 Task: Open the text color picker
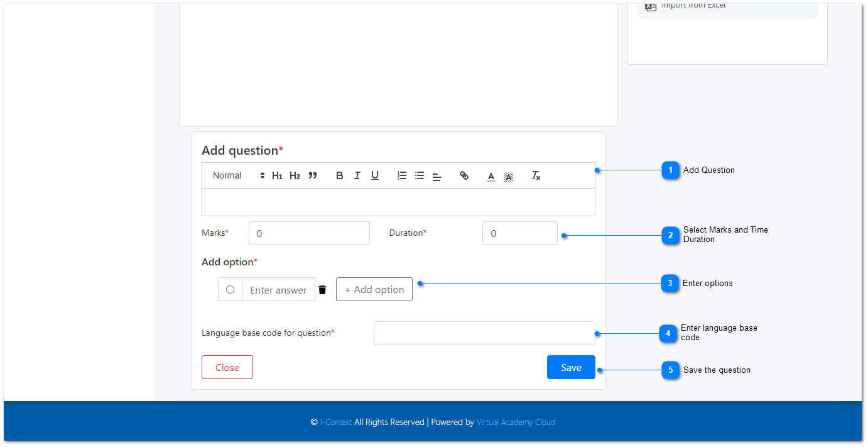pyautogui.click(x=491, y=177)
